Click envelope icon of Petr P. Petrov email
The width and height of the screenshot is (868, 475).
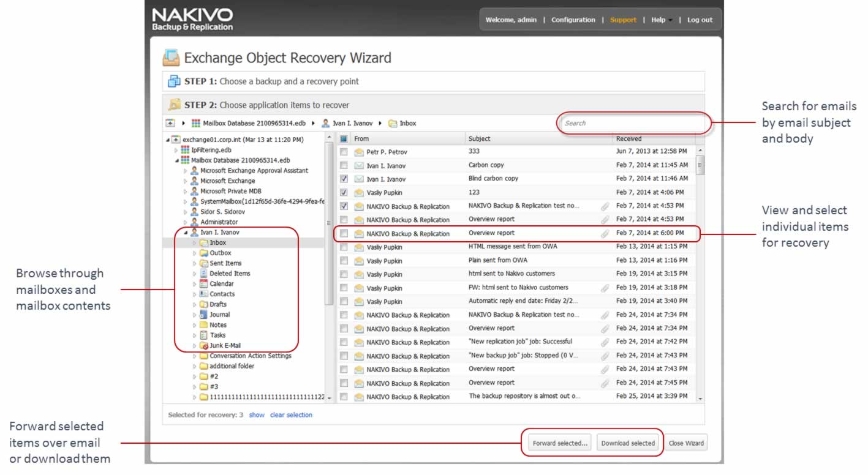(359, 152)
